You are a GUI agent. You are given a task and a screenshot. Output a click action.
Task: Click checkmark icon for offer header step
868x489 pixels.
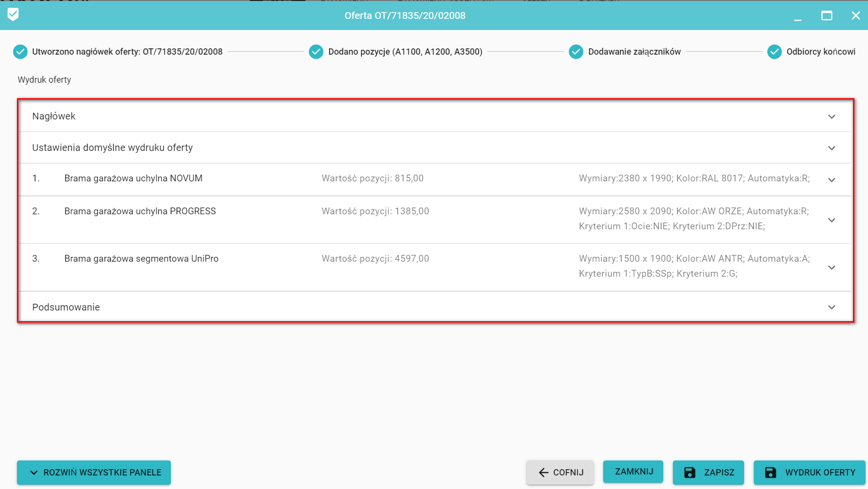pyautogui.click(x=20, y=52)
